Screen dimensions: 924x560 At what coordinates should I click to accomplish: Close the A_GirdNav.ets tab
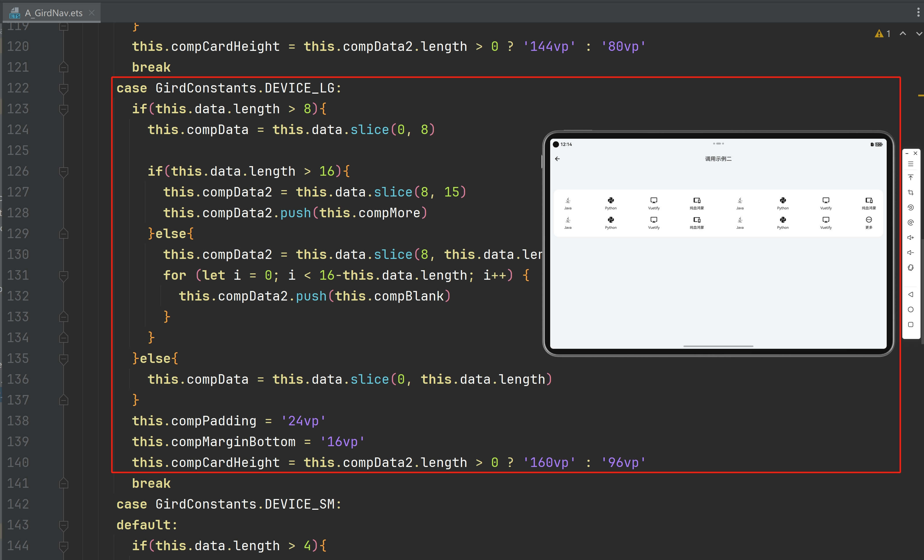point(92,13)
